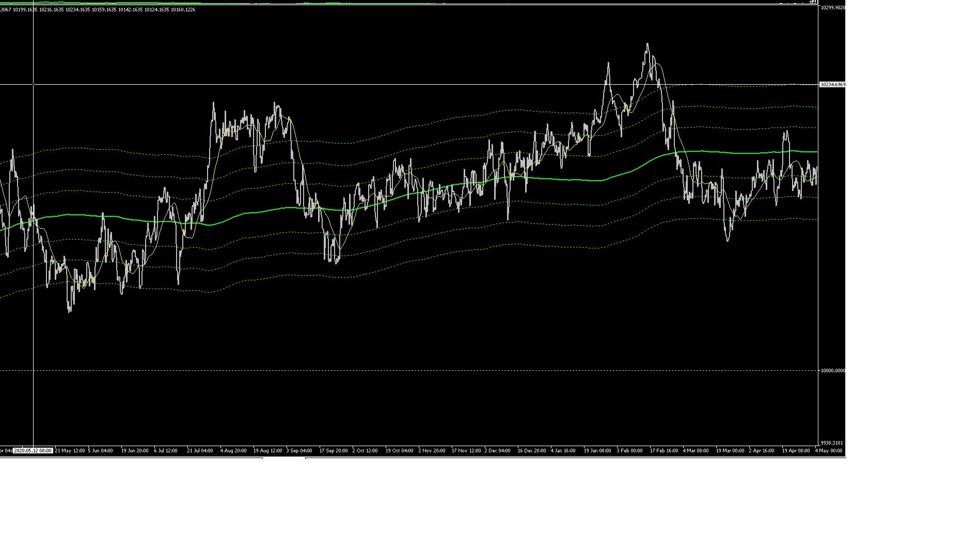
Task: Click the indicator value 10142.1635 in header
Action: click(131, 10)
